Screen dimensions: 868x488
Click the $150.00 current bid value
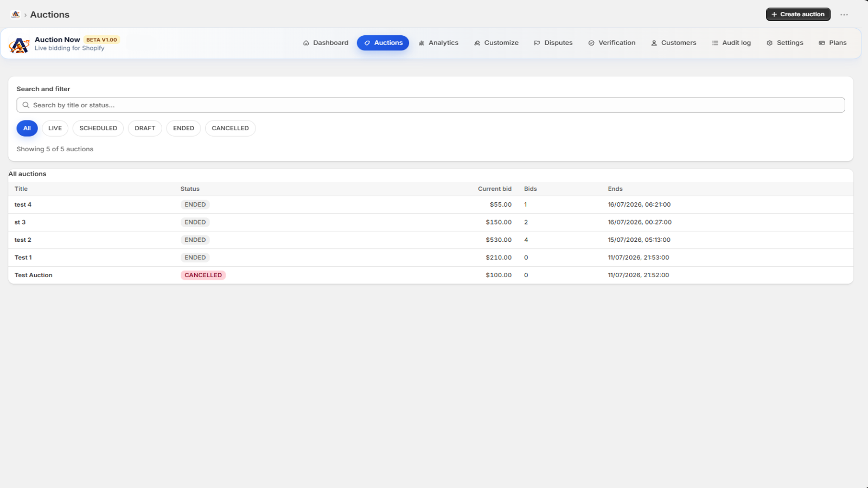(x=499, y=222)
